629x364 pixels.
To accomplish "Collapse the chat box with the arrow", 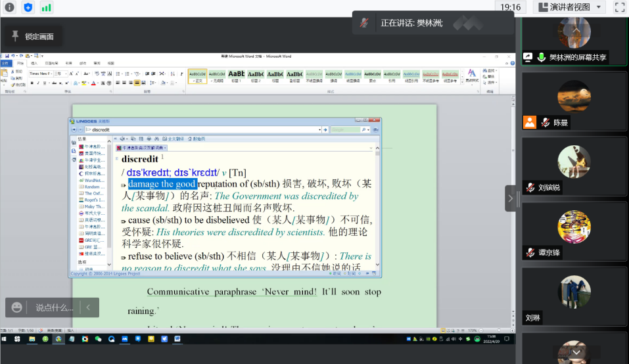I will pos(88,307).
